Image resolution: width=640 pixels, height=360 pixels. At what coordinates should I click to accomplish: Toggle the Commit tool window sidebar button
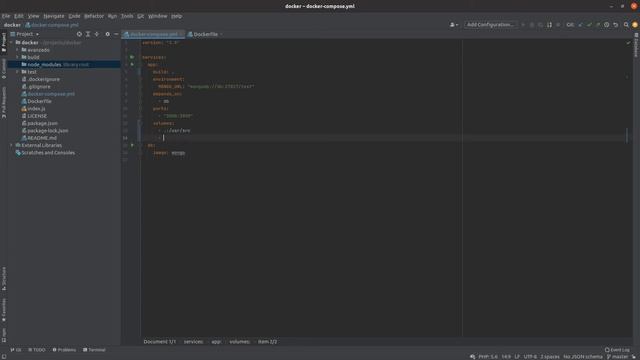click(4, 69)
